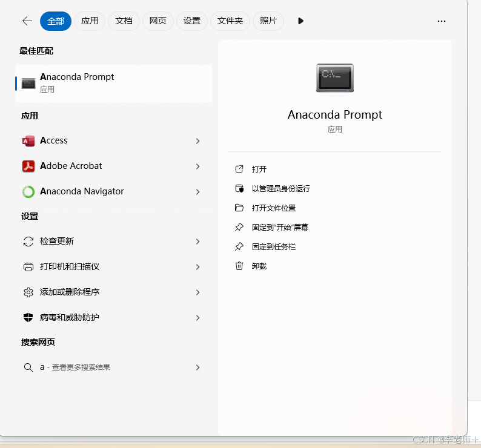Open the Adobe Acrobat search result
The width and height of the screenshot is (481, 448).
click(x=113, y=166)
